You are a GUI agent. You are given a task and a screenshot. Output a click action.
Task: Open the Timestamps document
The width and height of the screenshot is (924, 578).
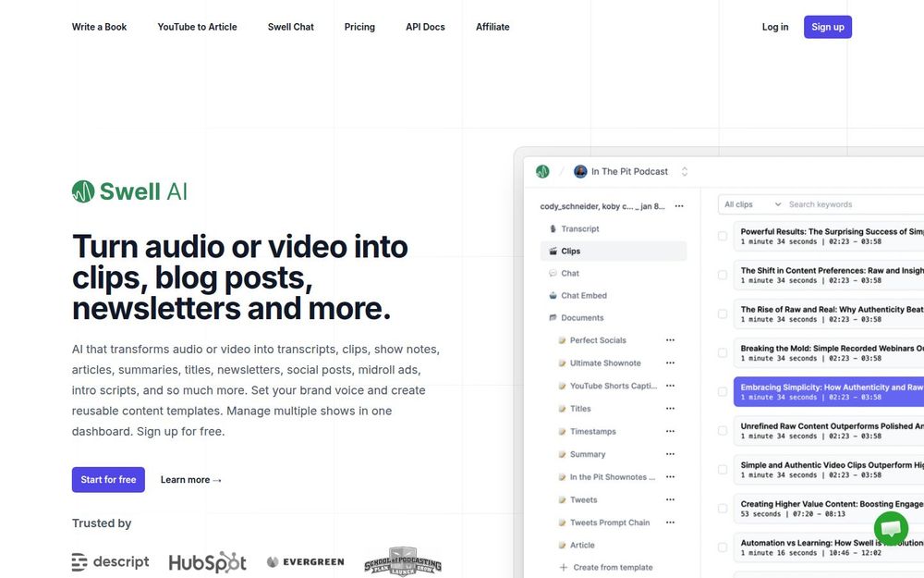pos(593,432)
